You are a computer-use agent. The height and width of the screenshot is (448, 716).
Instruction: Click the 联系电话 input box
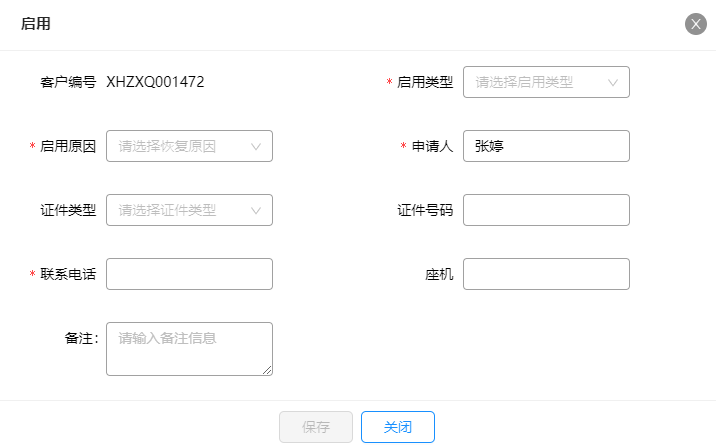coord(189,274)
